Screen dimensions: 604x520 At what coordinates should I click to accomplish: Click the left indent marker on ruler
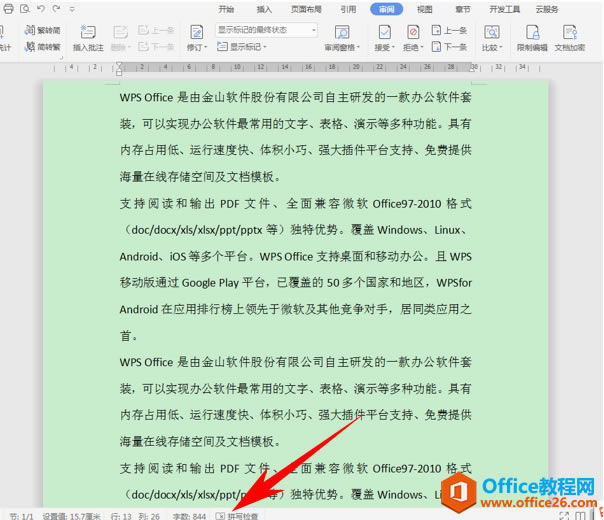(119, 71)
